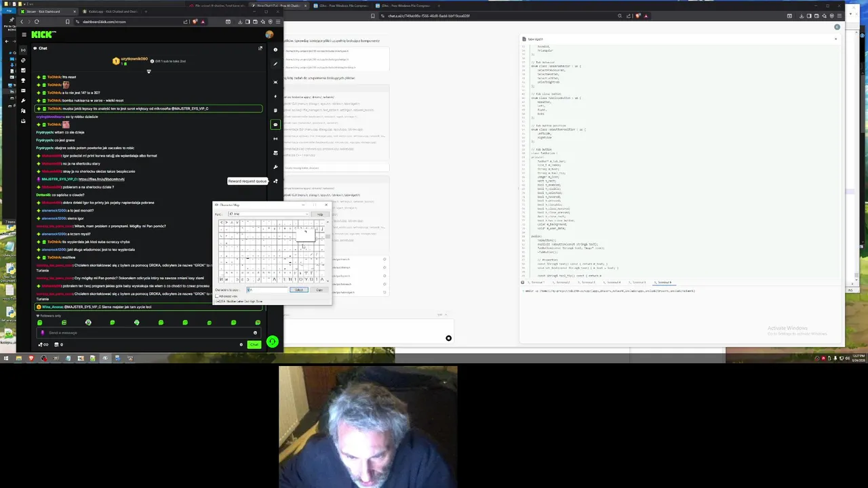Tick the Advanced view checkbox in Character Map
868x488 pixels.
click(217, 296)
